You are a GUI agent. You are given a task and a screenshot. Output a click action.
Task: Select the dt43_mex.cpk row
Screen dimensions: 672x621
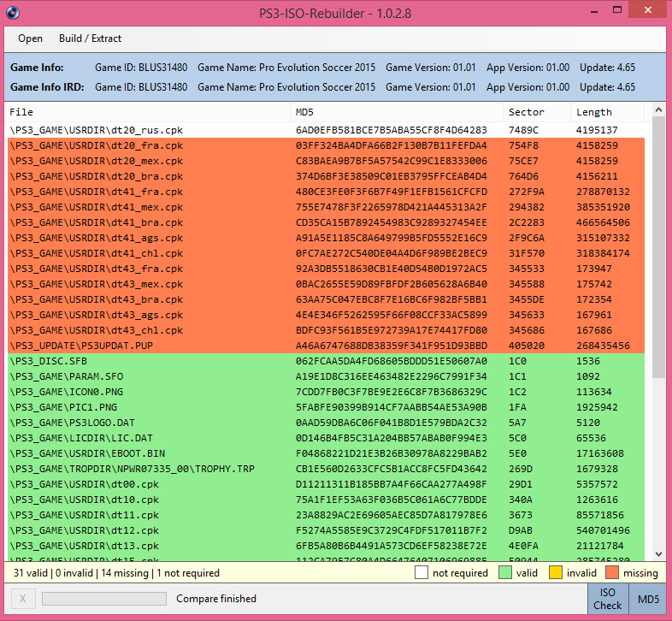coord(326,284)
